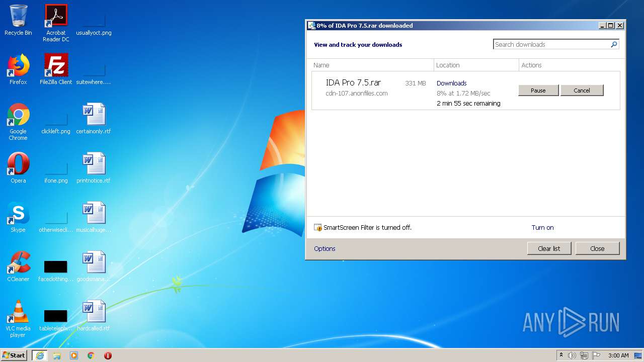Launch the FileZilla Client shortcut
The image size is (644, 362).
56,69
